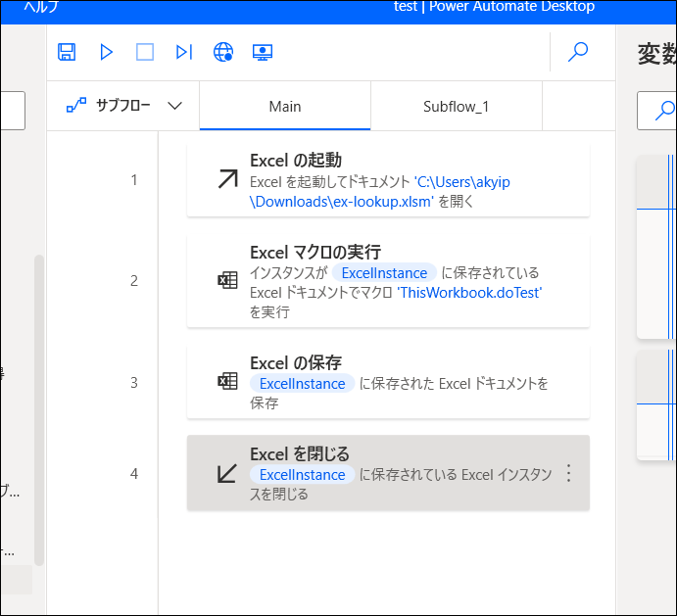Click line number 1
677x616 pixels.
coord(134,179)
